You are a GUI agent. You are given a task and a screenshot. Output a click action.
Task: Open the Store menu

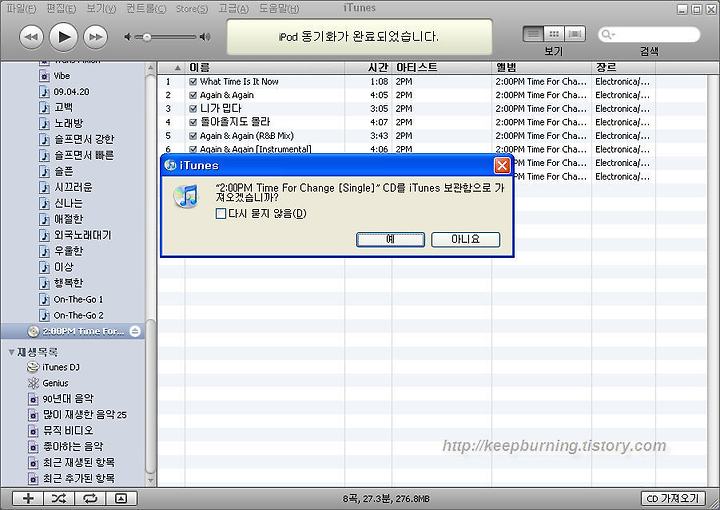click(x=192, y=8)
